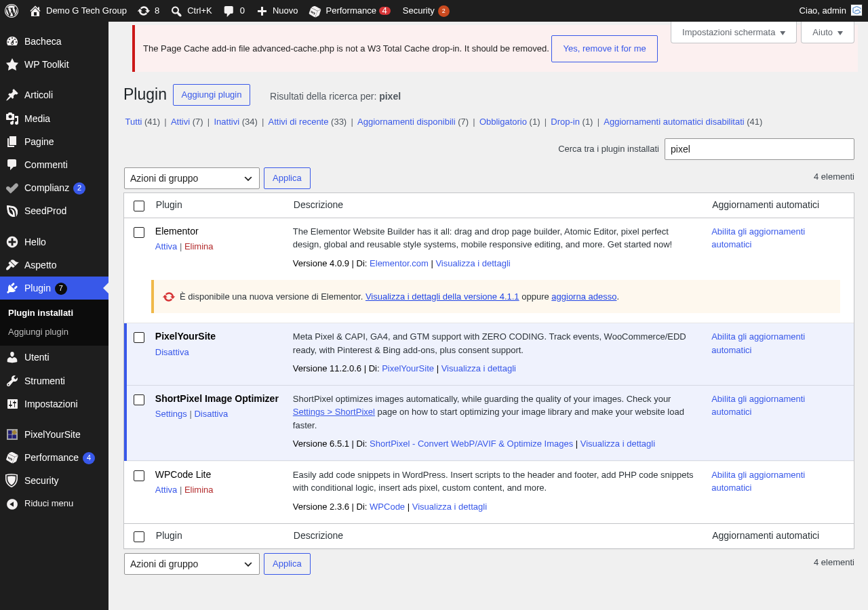Click the Complianz checkmark icon

[x=12, y=188]
